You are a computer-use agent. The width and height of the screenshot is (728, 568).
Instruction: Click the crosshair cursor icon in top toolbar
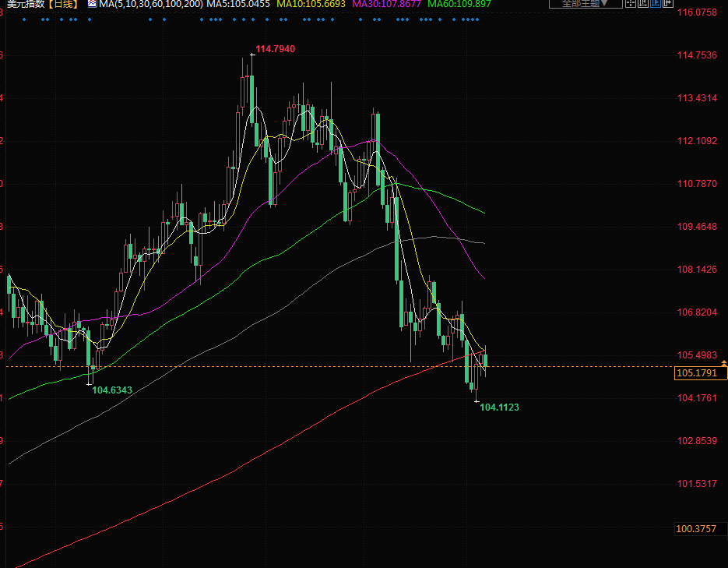[632, 3]
